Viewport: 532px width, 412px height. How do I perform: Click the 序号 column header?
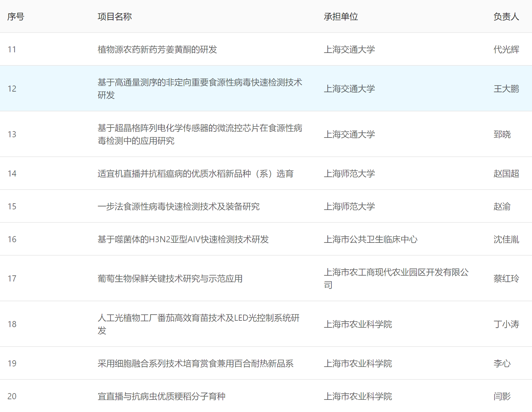16,16
